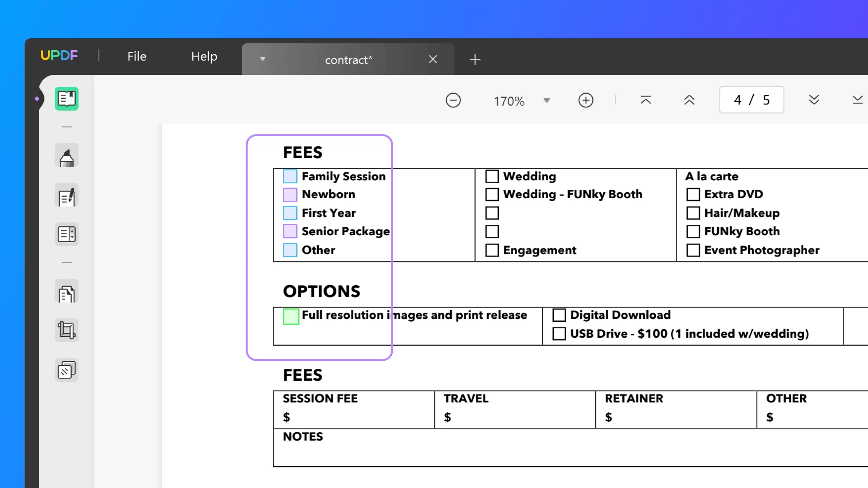Toggle the Family Session checkbox
Screen dimensions: 868x488
[x=290, y=176]
